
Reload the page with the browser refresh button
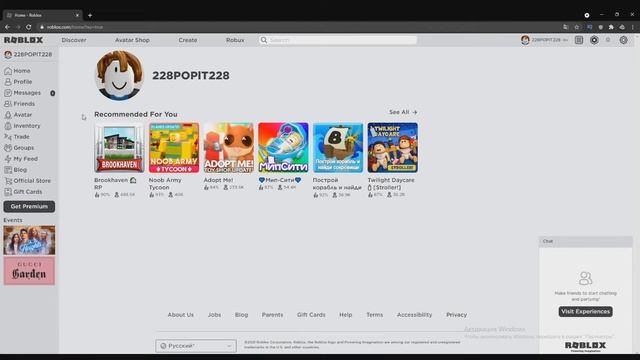pyautogui.click(x=29, y=27)
